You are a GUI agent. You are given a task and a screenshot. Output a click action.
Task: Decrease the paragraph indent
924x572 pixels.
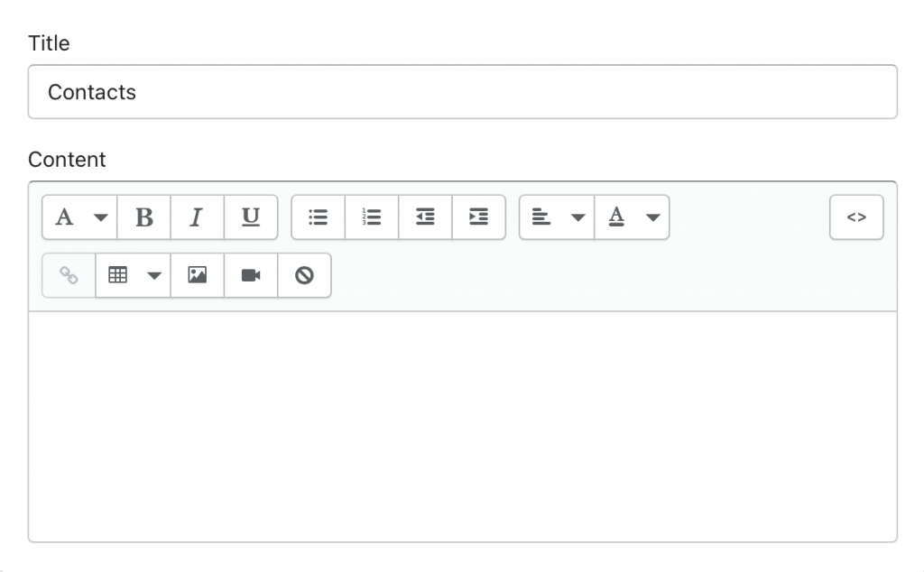click(x=424, y=217)
